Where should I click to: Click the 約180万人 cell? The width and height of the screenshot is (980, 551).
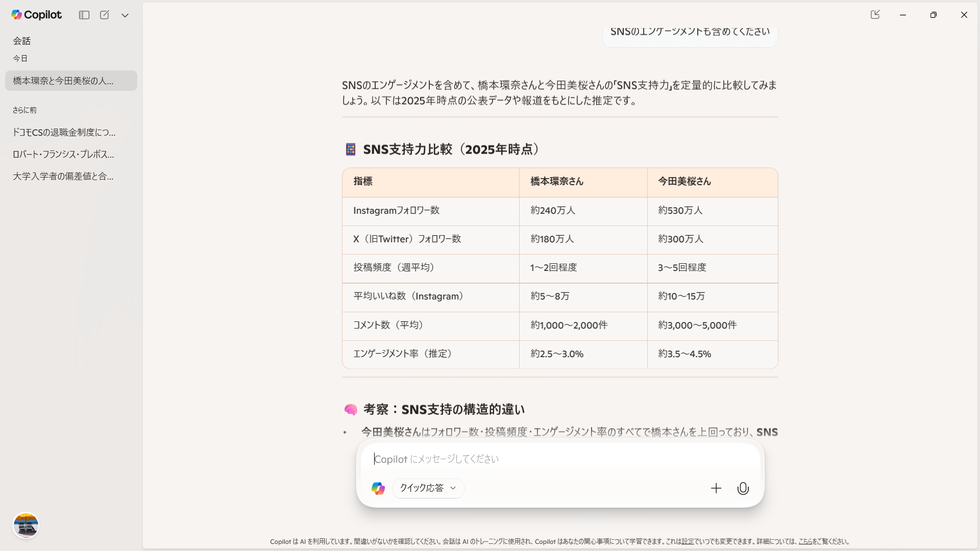click(x=552, y=239)
